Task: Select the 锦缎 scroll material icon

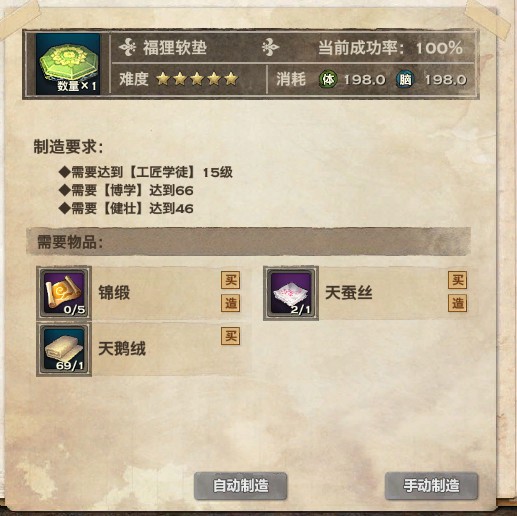Action: click(64, 293)
